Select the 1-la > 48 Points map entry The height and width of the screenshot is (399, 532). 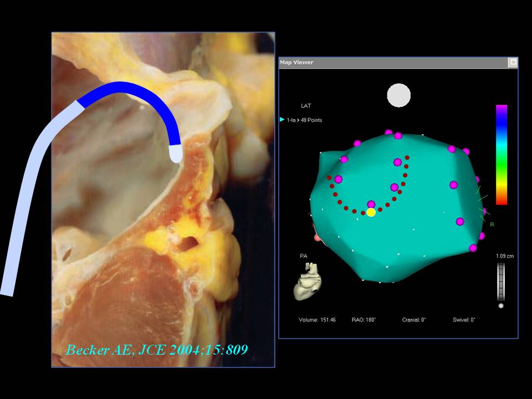(x=304, y=120)
